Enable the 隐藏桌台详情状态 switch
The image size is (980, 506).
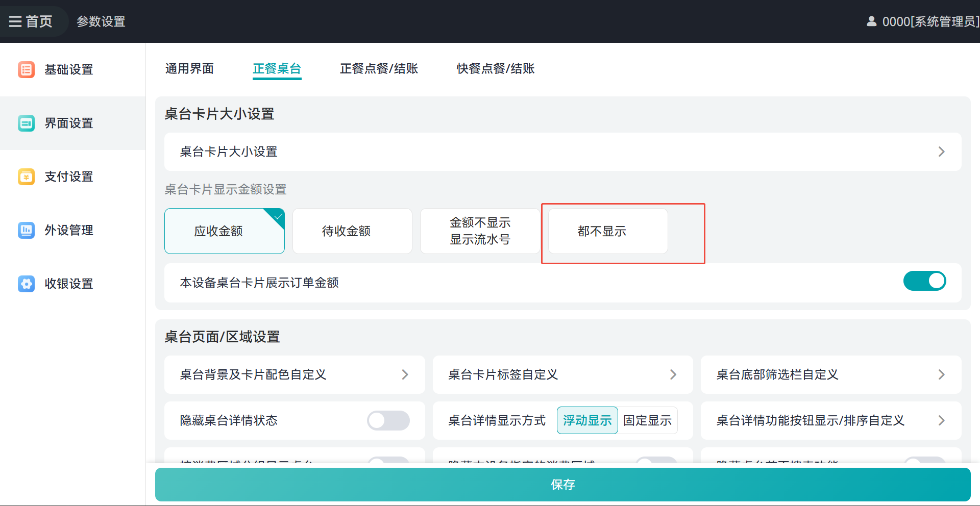[388, 420]
